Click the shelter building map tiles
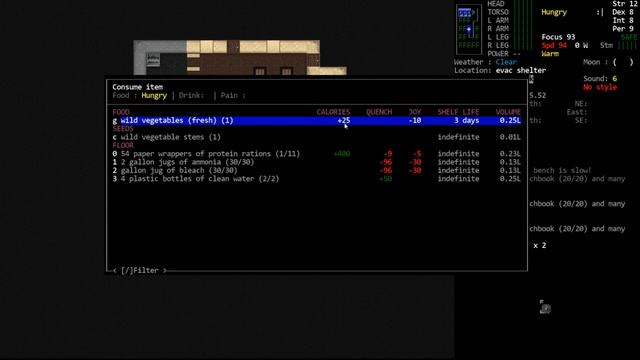The image size is (640, 360). [240, 58]
